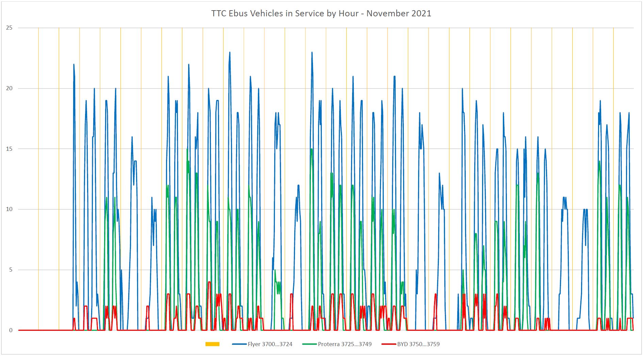
Task: Click the red BYD legend line marker
Action: (389, 344)
